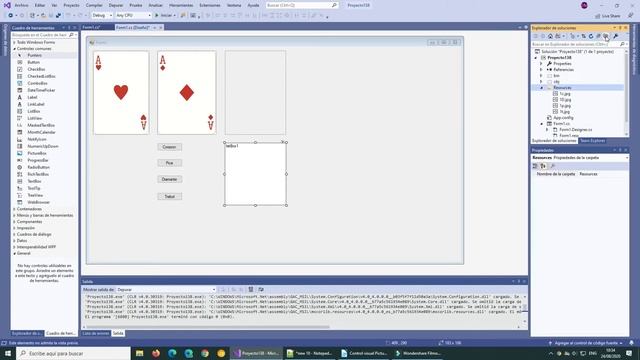Open the Herramientas menu
This screenshot has width=640, height=360.
tap(181, 5)
